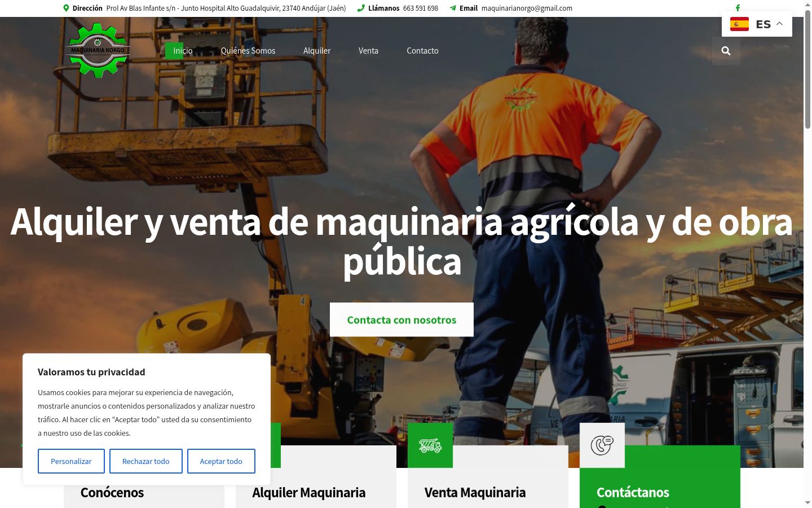Click the paper plane Email icon

453,8
